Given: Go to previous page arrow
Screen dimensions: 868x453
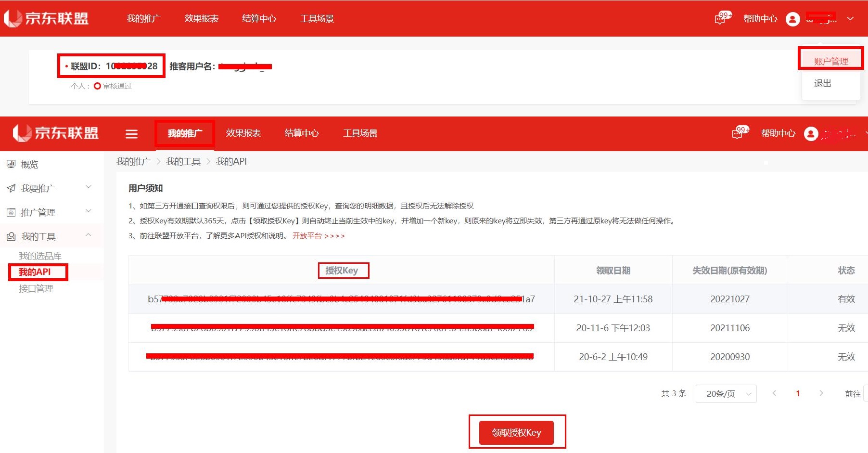Looking at the screenshot, I should pyautogui.click(x=774, y=393).
